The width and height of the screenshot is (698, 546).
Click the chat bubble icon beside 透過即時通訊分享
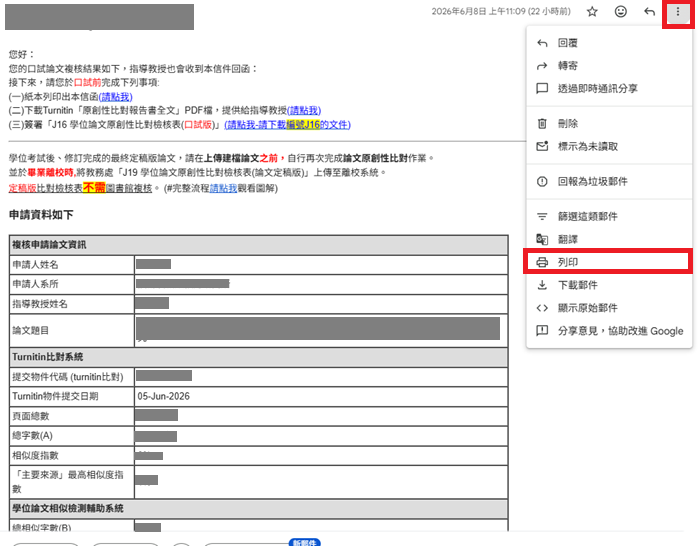[542, 89]
